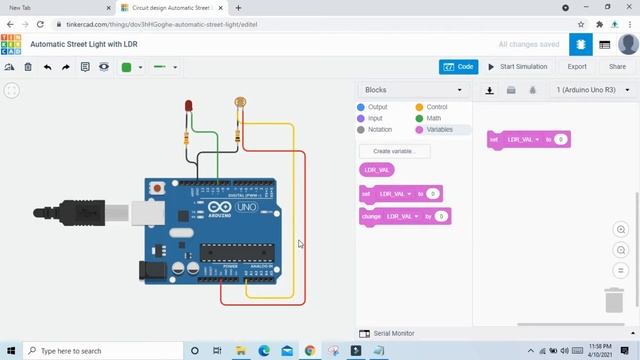Viewport: 640px width, 360px height.
Task: Open the wire color dropdown arrow
Action: (x=140, y=67)
